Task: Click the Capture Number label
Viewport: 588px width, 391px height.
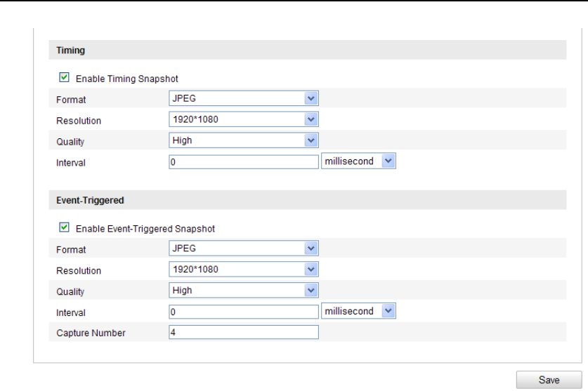Action: point(91,333)
